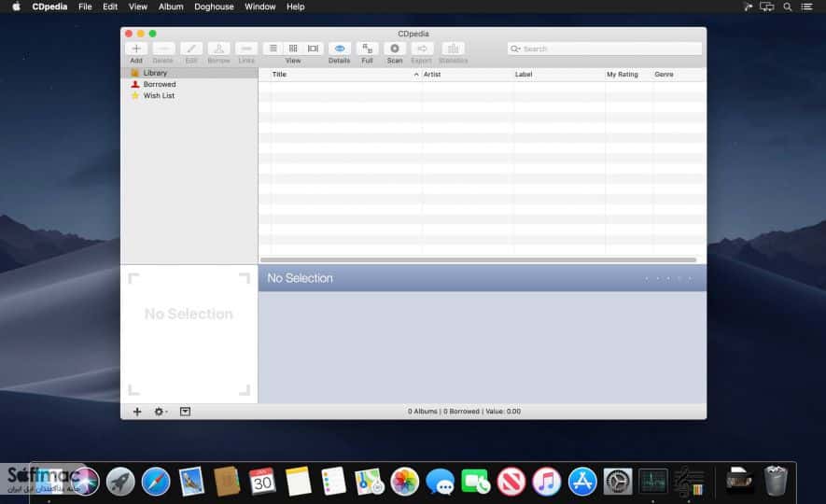Click the rating dots in No Selection bar
This screenshot has width=826, height=504.
tap(668, 278)
